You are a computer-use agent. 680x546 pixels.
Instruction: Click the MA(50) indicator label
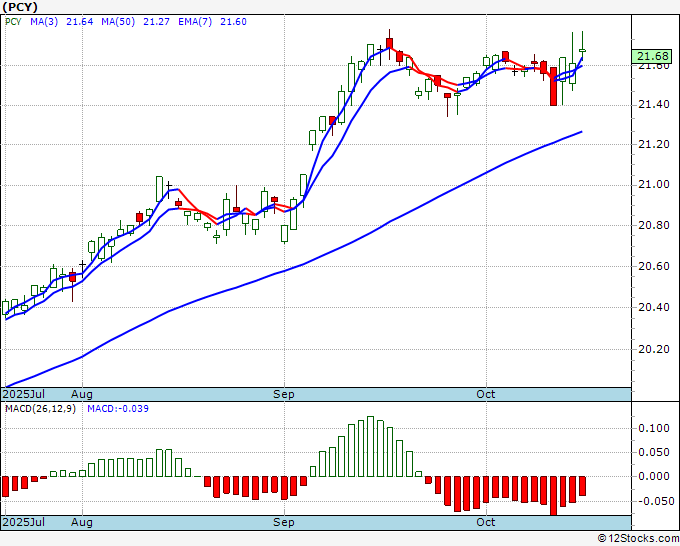(x=118, y=22)
